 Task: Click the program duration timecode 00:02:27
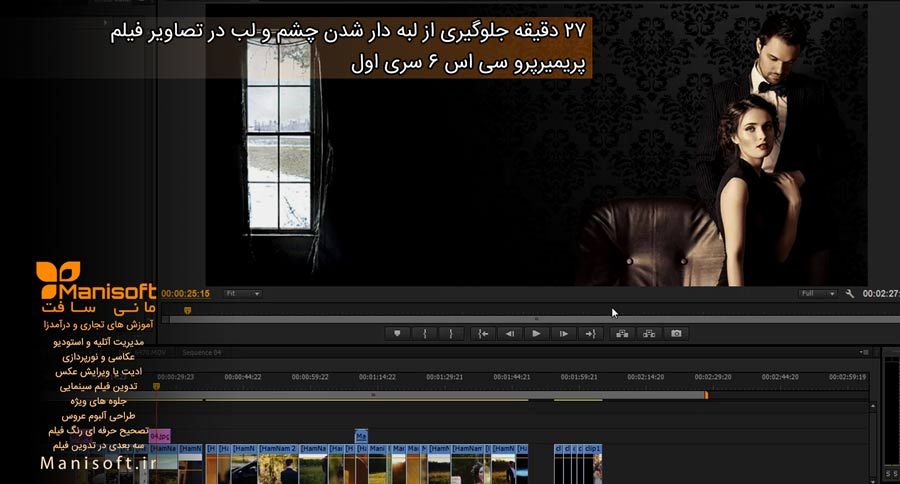point(880,293)
